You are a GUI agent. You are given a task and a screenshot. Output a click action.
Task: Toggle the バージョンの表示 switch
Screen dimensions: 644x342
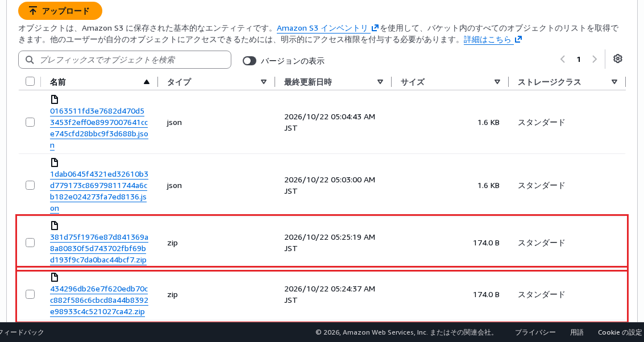pos(250,61)
